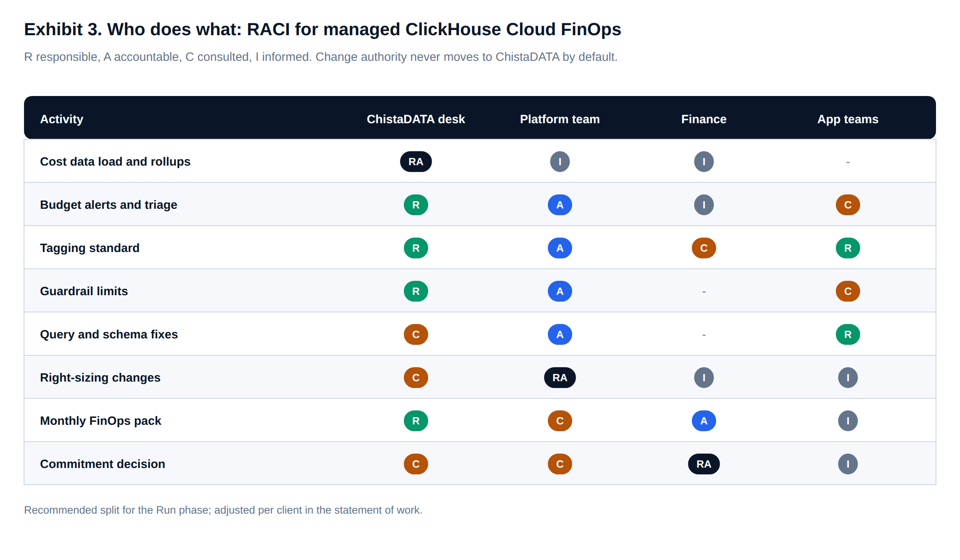Select the 'Commitment decision' activity label
The height and width of the screenshot is (560, 960).
coord(102,464)
